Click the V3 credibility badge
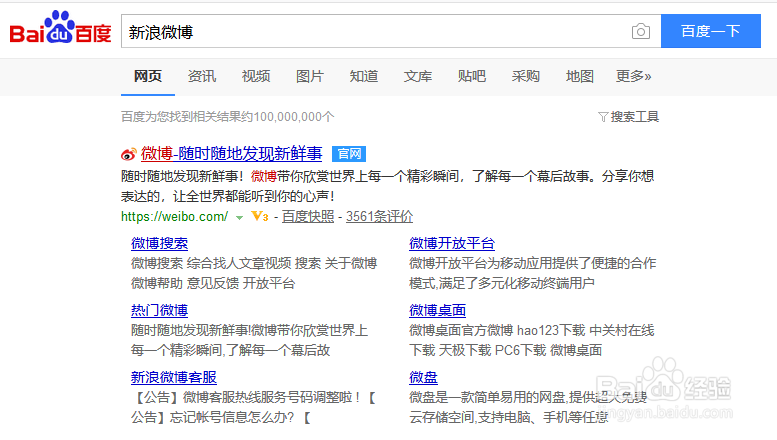This screenshot has width=777, height=440. point(260,217)
